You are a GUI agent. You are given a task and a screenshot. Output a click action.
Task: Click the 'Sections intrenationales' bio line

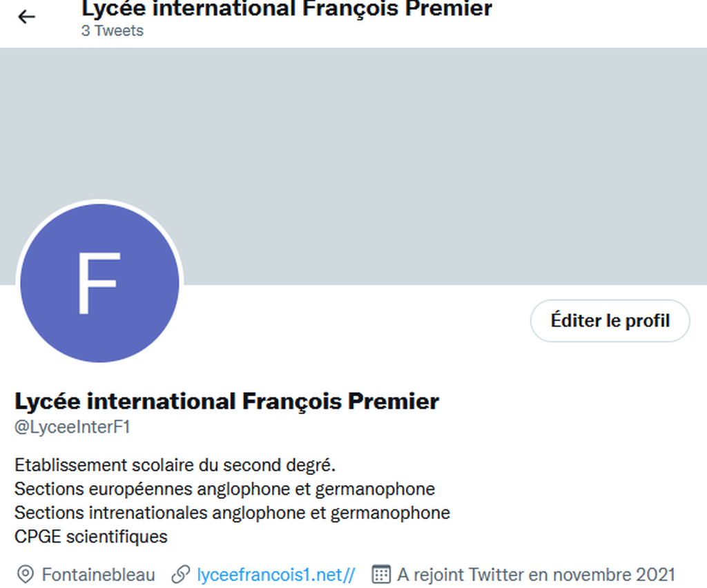232,513
